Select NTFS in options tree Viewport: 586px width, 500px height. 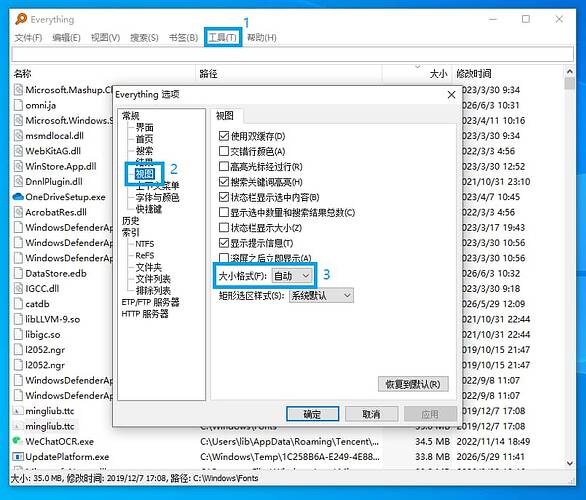[x=145, y=244]
